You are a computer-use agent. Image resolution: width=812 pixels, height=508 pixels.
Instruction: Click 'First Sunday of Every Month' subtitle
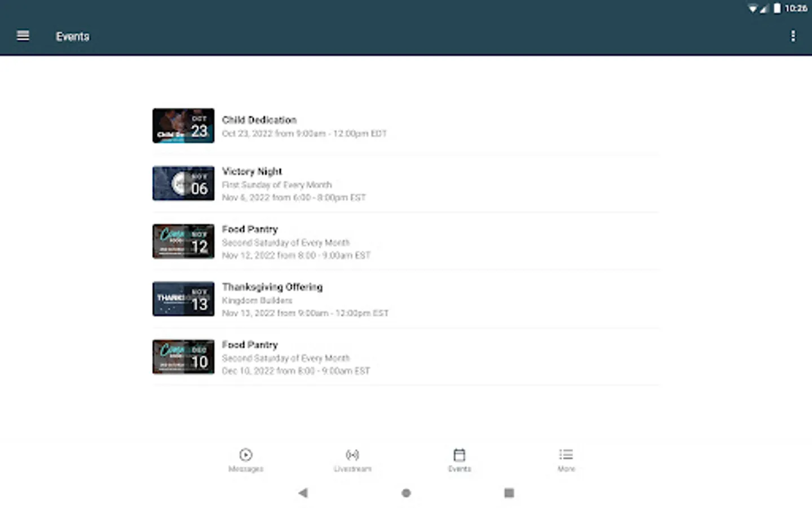[x=277, y=185]
